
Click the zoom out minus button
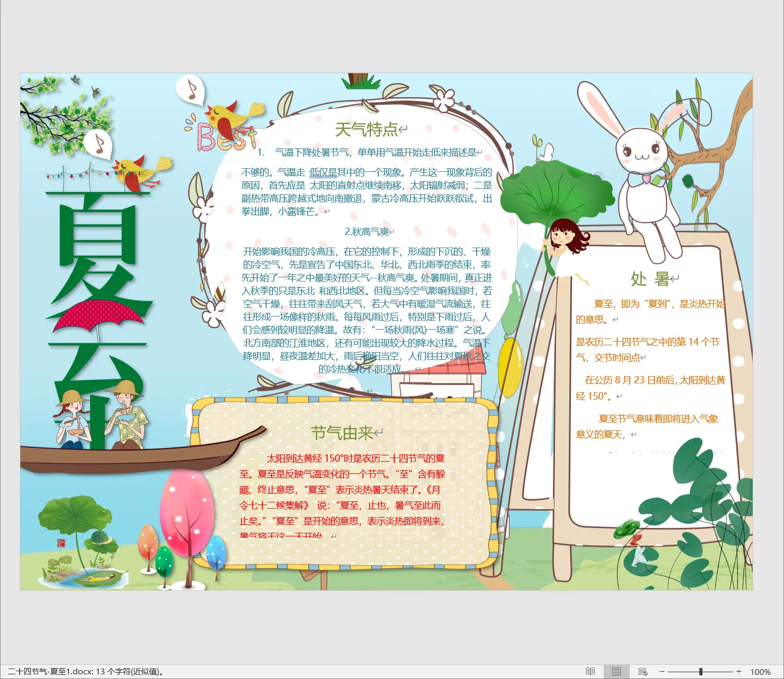(662, 672)
